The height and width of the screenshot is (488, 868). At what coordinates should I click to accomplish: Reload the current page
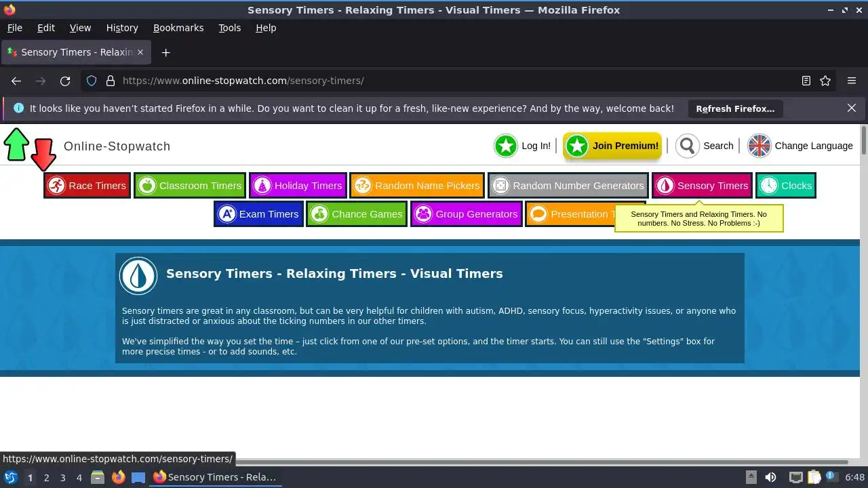65,81
